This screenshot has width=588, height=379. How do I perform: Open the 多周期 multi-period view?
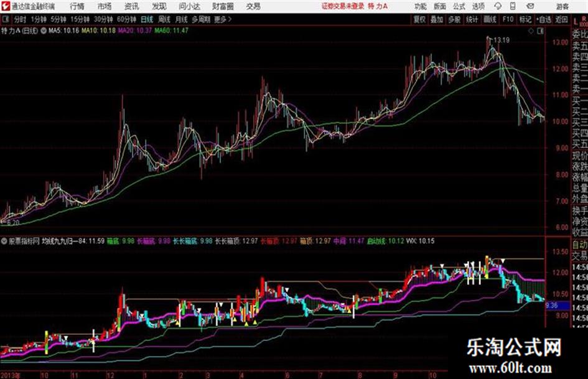tap(201, 19)
